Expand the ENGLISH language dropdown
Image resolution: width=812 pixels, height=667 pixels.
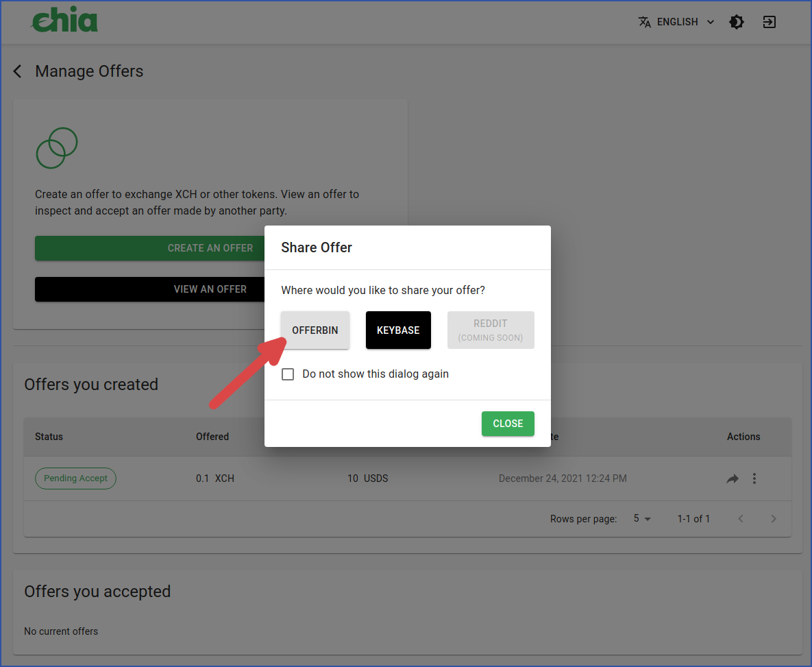tap(676, 22)
